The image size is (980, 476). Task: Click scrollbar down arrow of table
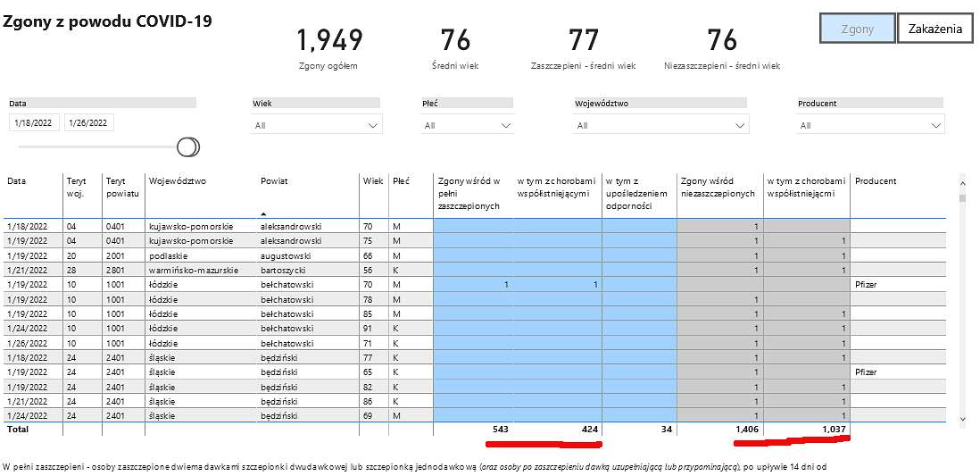(x=962, y=418)
